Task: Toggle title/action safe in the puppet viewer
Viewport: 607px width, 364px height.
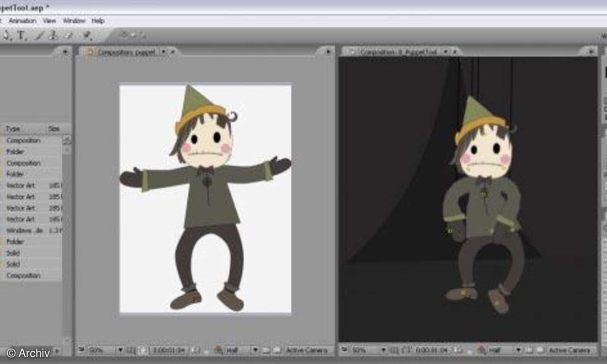Action: tap(131, 350)
